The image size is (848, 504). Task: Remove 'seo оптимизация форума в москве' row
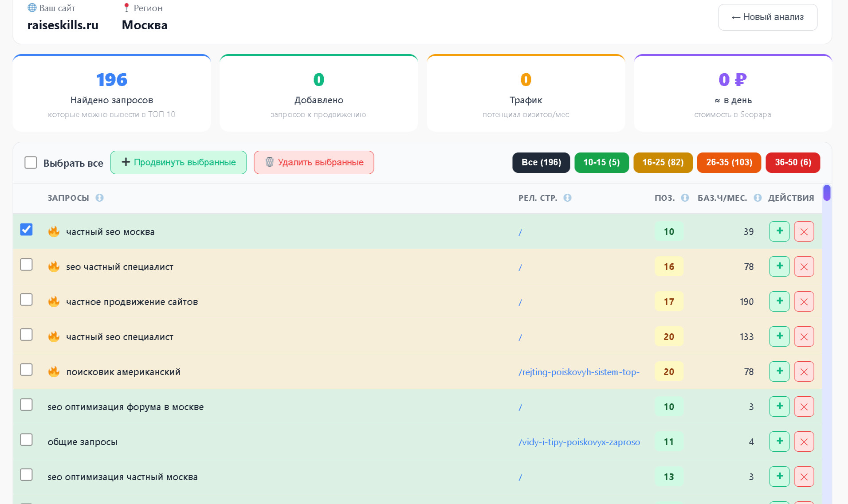tap(804, 406)
